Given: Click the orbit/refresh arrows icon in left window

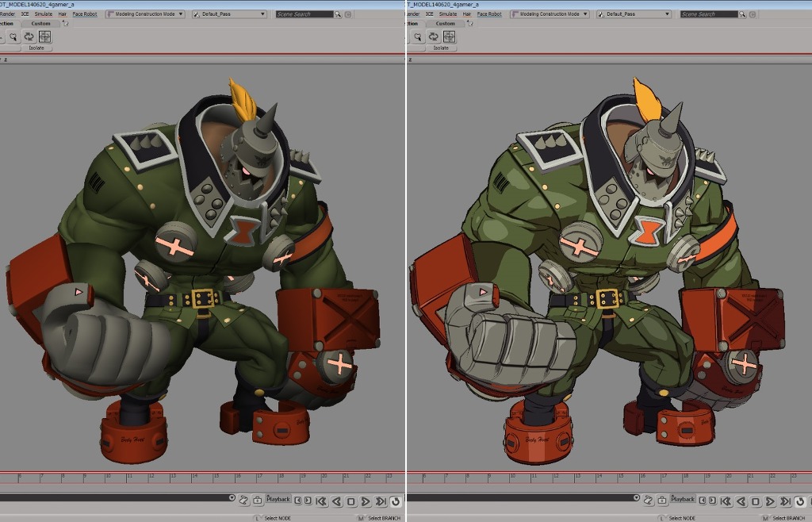Looking at the screenshot, I should click(29, 36).
